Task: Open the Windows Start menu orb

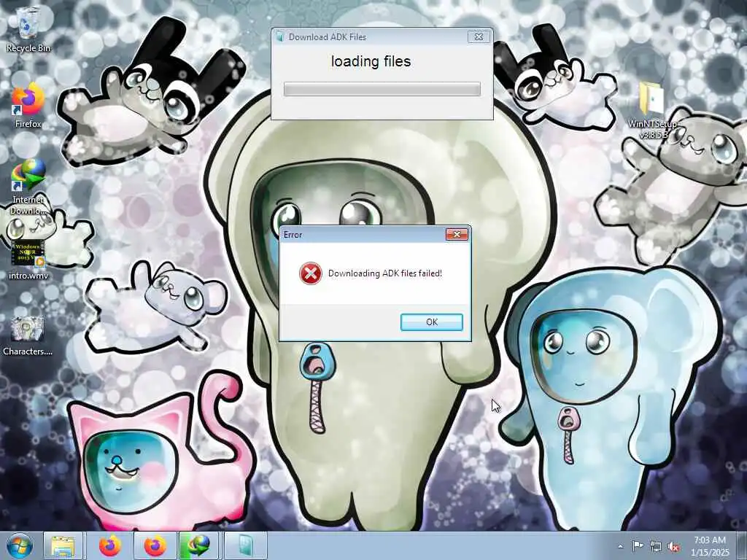Action: click(20, 545)
